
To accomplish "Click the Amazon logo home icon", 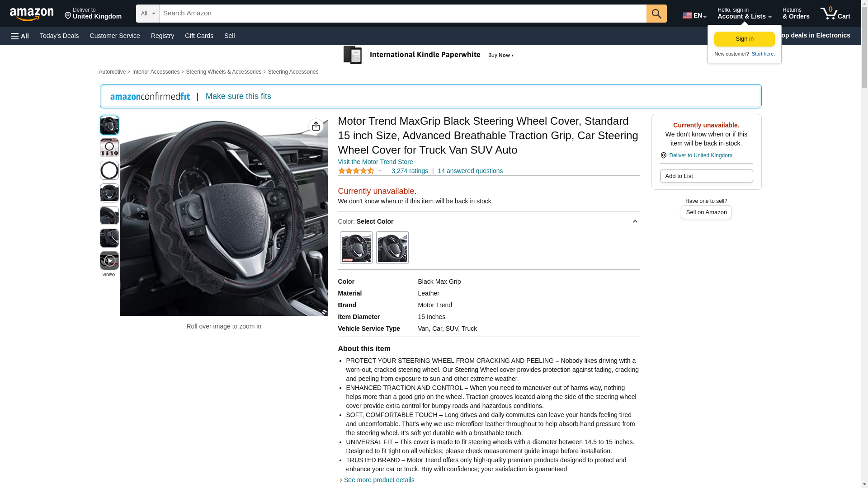I will click(x=32, y=14).
